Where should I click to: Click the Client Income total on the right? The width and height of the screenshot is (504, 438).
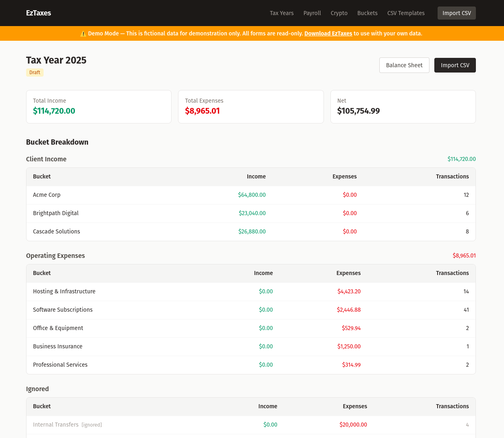click(x=462, y=159)
